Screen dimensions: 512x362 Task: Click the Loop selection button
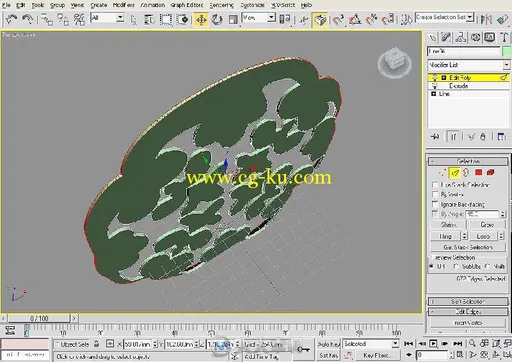(483, 236)
